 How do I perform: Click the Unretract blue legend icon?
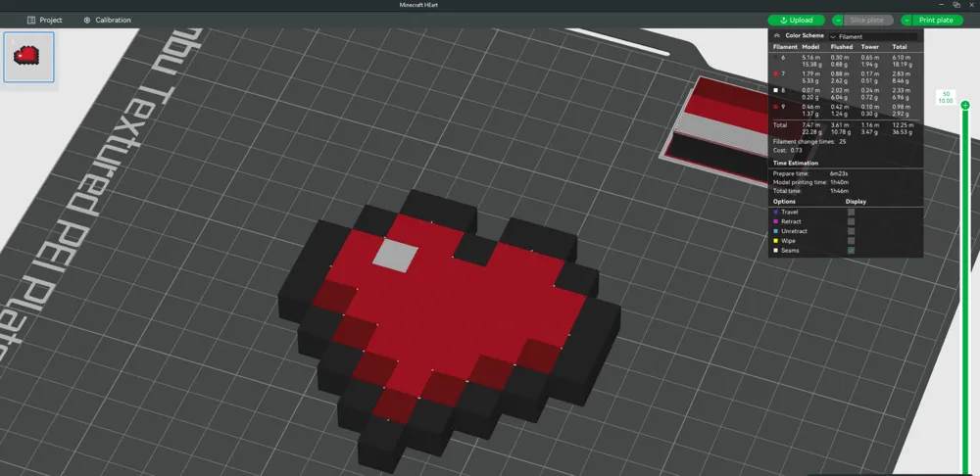(x=776, y=231)
